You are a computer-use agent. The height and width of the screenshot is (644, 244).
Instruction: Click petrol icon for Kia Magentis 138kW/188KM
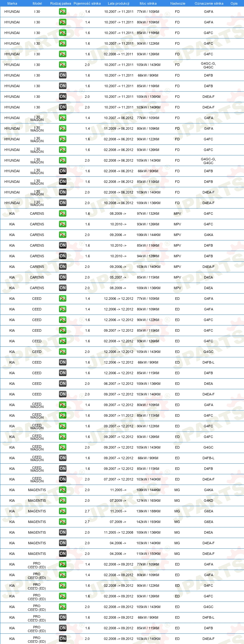[62, 511]
